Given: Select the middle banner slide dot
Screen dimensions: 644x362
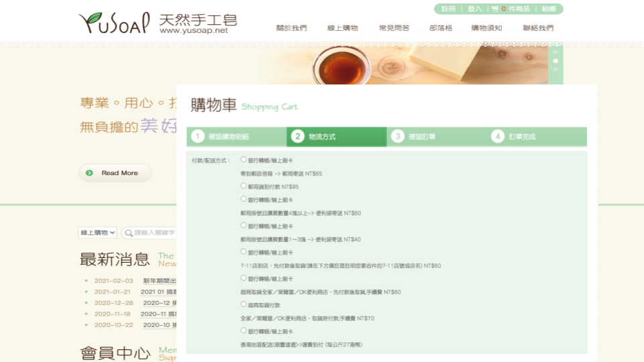Looking at the screenshot, I should [555, 61].
